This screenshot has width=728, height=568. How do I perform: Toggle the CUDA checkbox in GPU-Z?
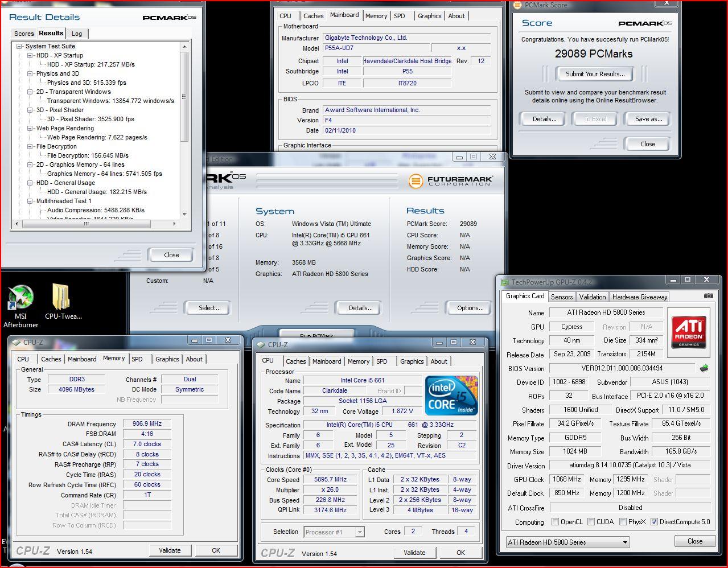pos(591,522)
